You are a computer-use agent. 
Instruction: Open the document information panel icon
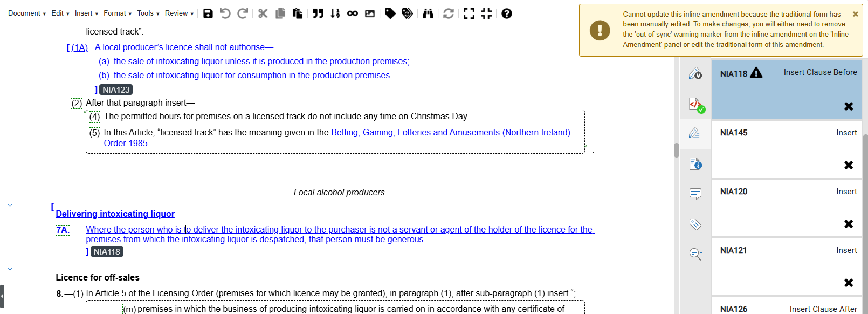pyautogui.click(x=695, y=163)
